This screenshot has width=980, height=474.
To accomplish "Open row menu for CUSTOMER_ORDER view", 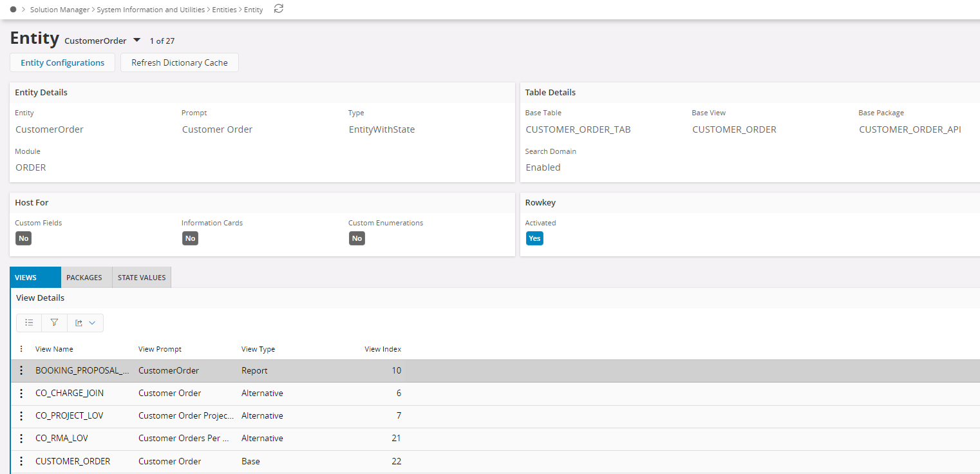I will coord(21,461).
